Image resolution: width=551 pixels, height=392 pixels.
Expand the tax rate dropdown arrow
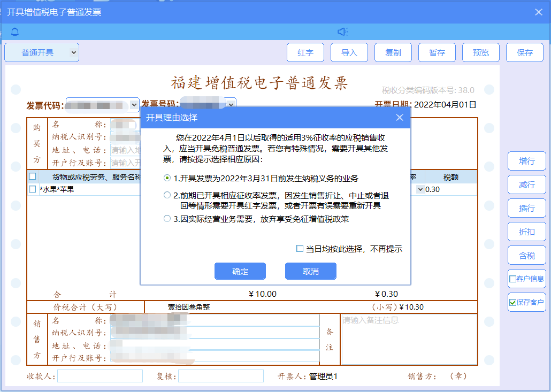[420, 189]
